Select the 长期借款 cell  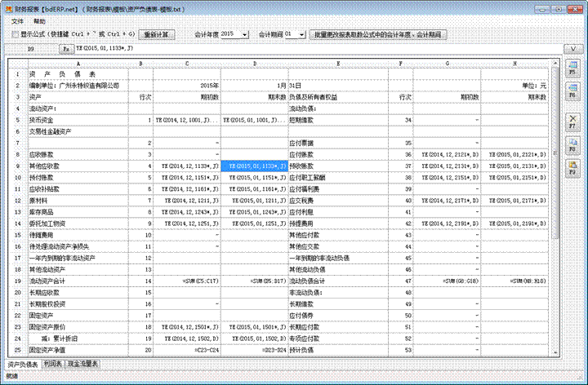[x=339, y=304]
